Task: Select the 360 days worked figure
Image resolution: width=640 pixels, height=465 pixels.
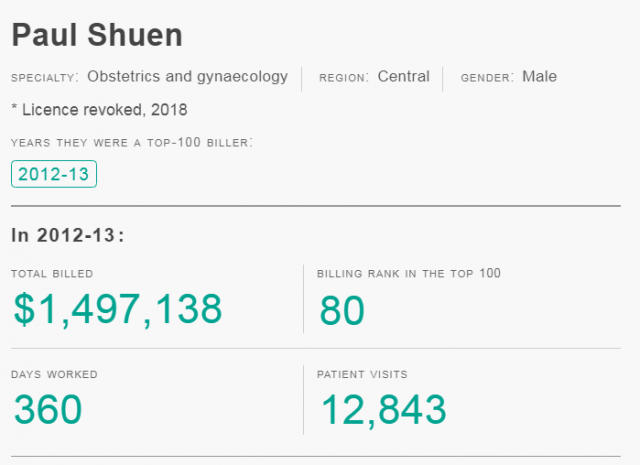Action: pos(48,410)
